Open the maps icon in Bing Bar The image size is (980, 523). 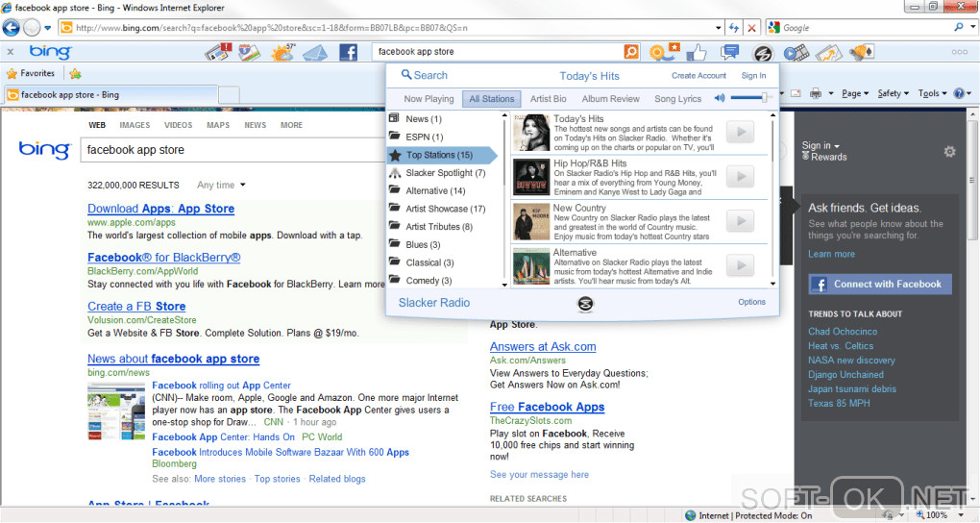249,52
